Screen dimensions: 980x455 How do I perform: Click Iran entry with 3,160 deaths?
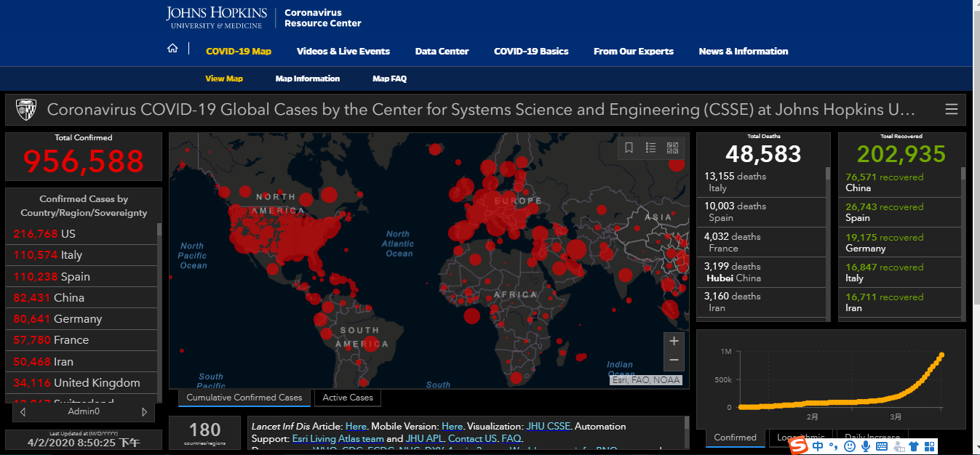pos(762,302)
